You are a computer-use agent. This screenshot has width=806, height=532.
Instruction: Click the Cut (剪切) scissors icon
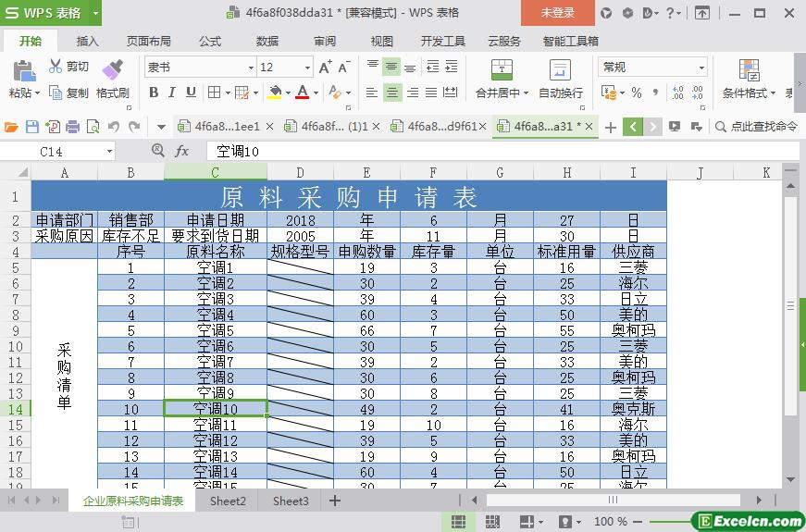pyautogui.click(x=56, y=67)
